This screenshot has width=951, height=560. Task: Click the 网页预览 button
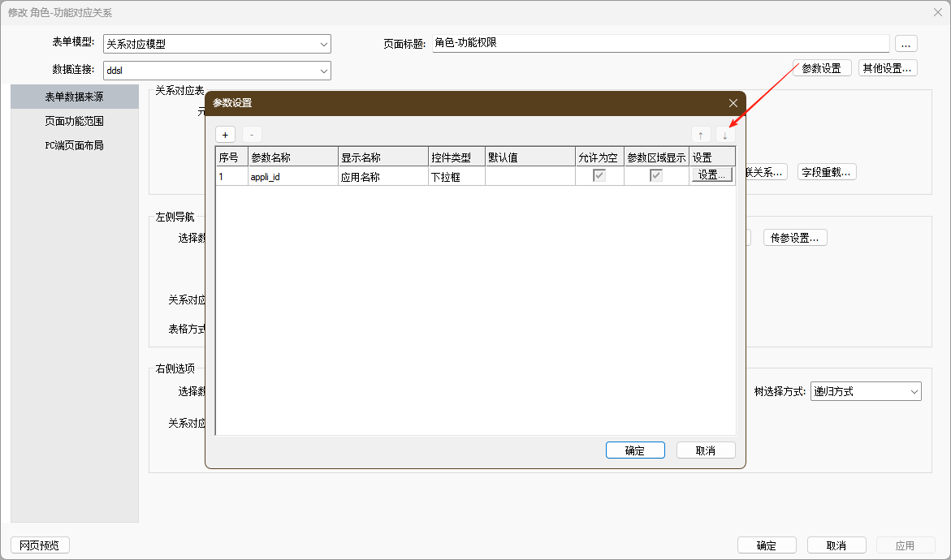pos(40,545)
